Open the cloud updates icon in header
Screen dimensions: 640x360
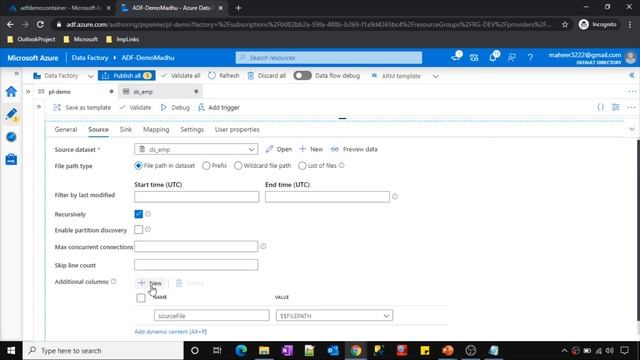tap(456, 57)
